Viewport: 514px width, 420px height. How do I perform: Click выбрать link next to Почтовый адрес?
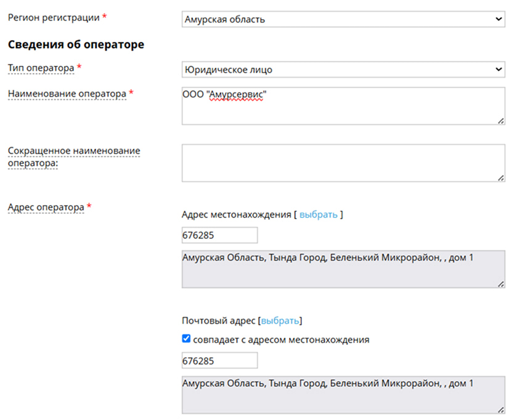pyautogui.click(x=280, y=320)
